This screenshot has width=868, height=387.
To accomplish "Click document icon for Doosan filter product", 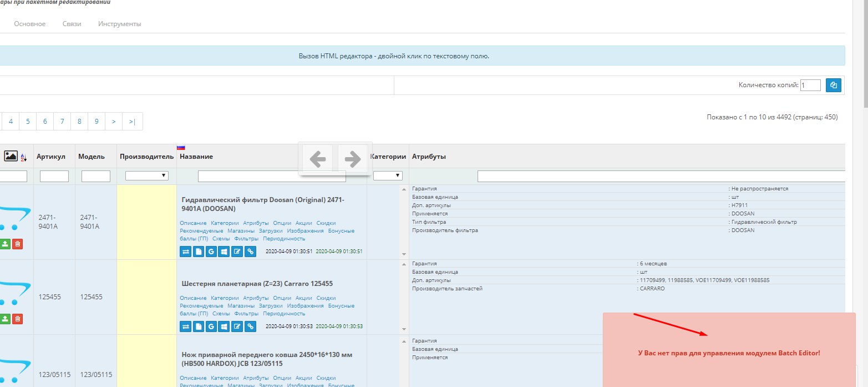I will 199,252.
